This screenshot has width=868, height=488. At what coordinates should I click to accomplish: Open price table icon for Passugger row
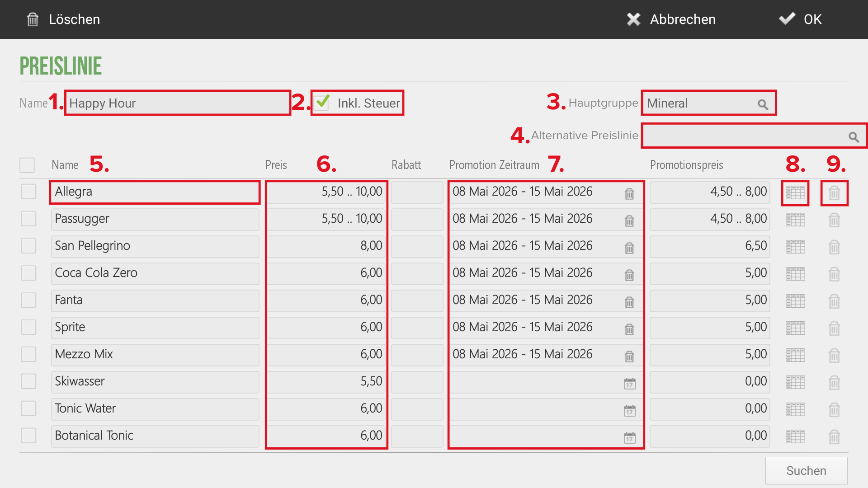795,220
